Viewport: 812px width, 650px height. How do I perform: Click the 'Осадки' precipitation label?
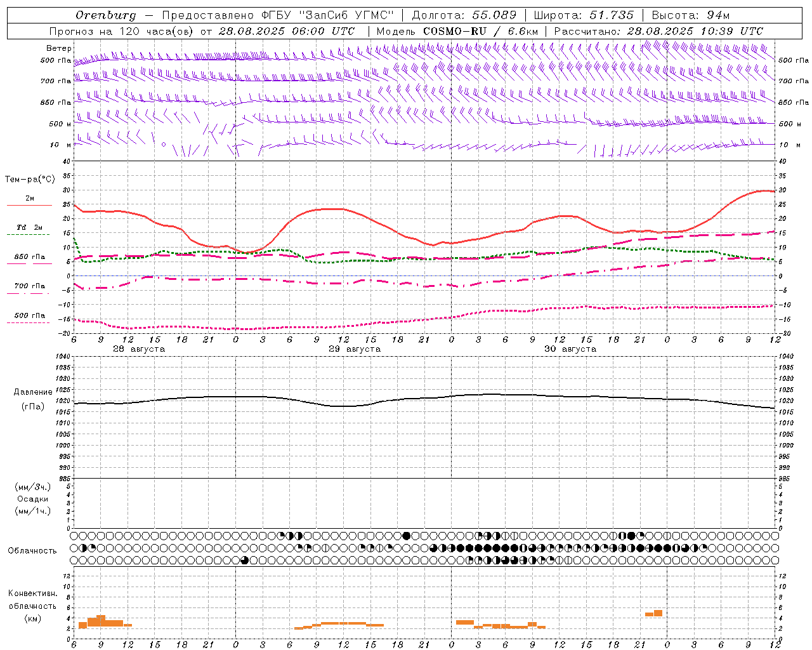coord(33,499)
